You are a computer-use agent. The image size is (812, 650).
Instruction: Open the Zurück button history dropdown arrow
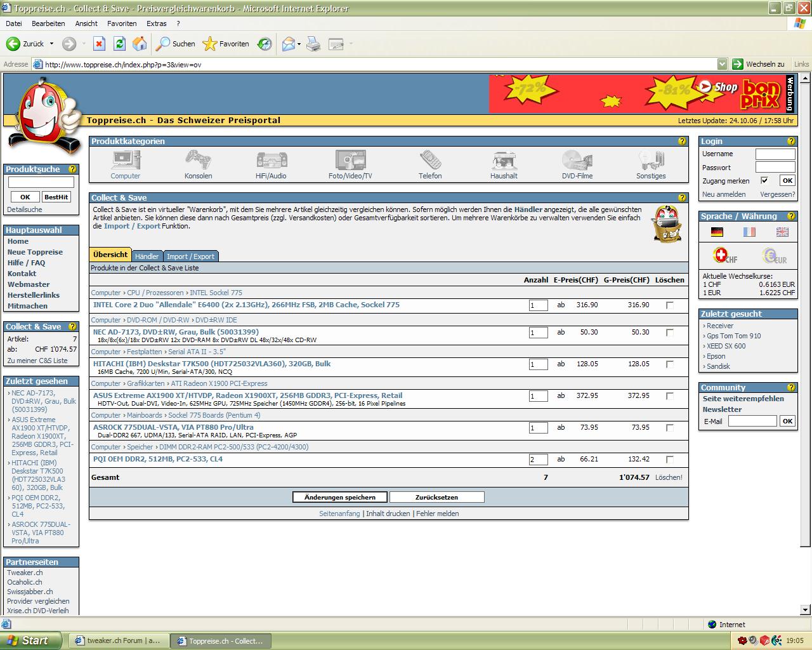52,44
